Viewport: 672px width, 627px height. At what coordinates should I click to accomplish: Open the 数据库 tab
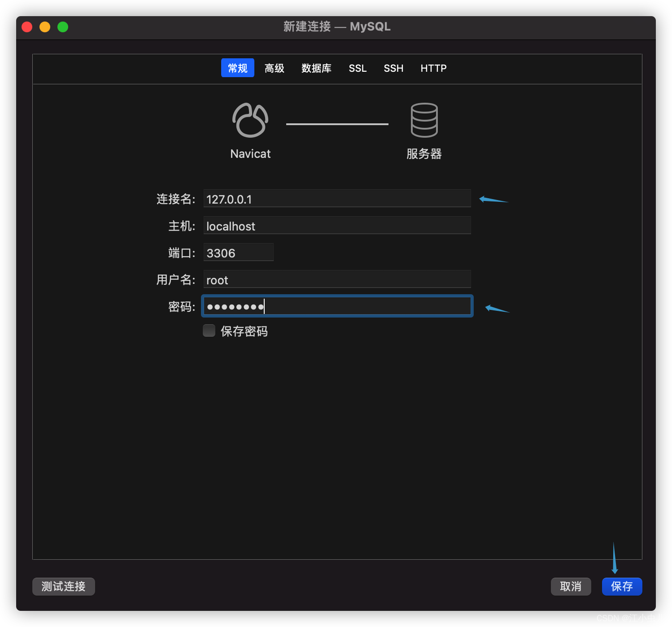316,68
